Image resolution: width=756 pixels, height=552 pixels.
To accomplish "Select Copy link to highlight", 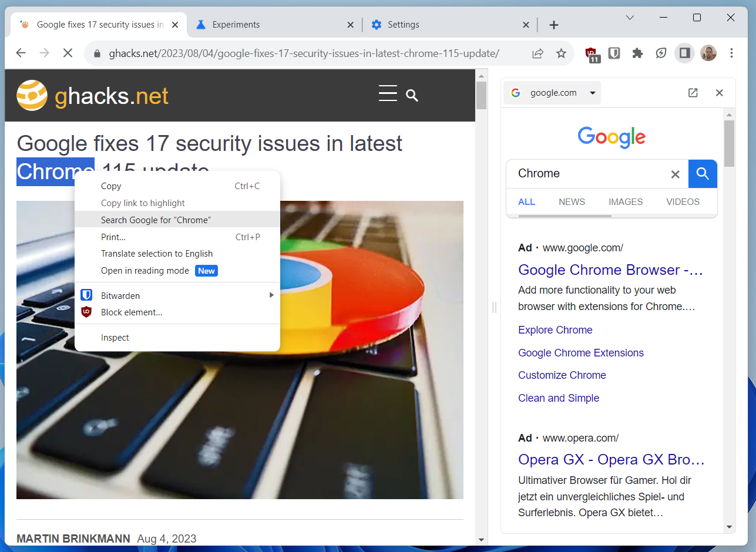I will [177, 203].
